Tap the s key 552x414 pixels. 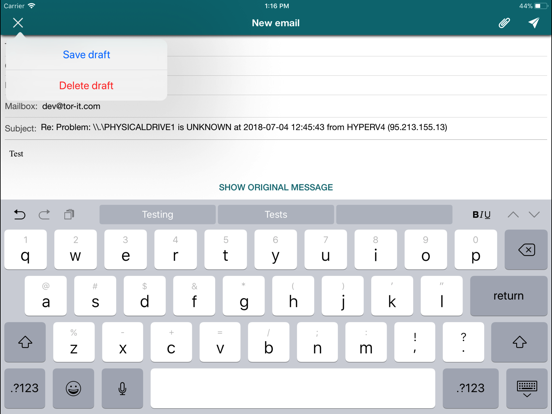click(95, 296)
